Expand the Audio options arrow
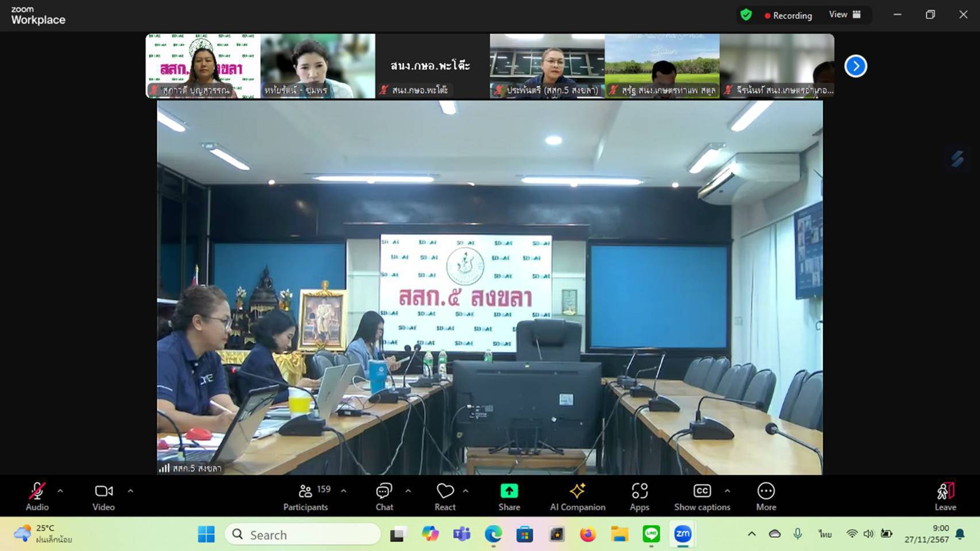The image size is (980, 551). point(60,491)
